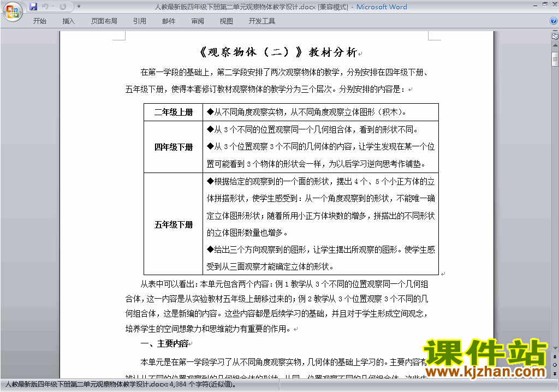Click the line ◆从不同角度观察实物

tap(307, 112)
